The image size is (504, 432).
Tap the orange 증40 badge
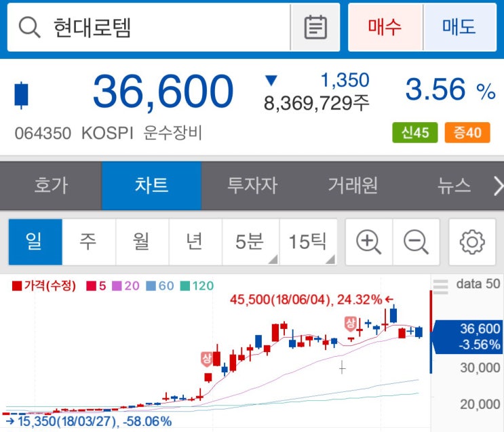[467, 132]
